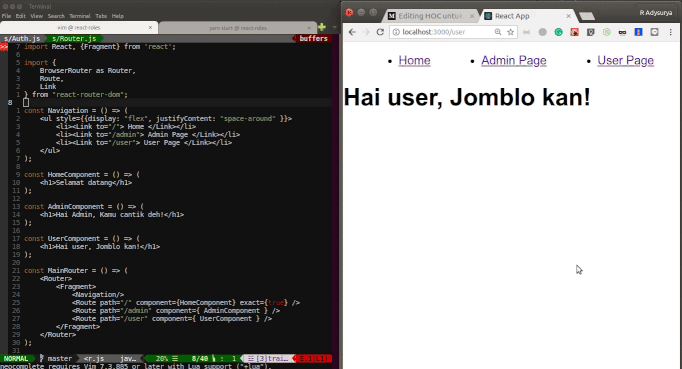Open the terminal tab list dropdown arrow
The width and height of the screenshot is (682, 369).
pyautogui.click(x=334, y=27)
